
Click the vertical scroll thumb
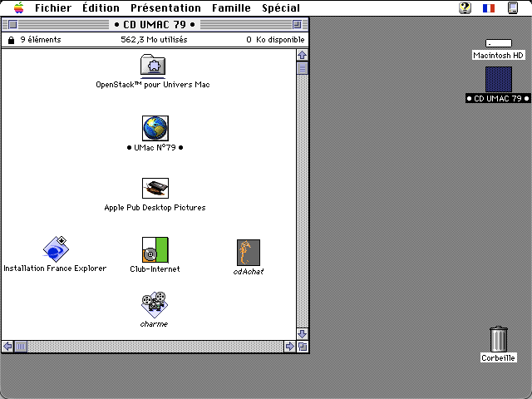coord(303,68)
